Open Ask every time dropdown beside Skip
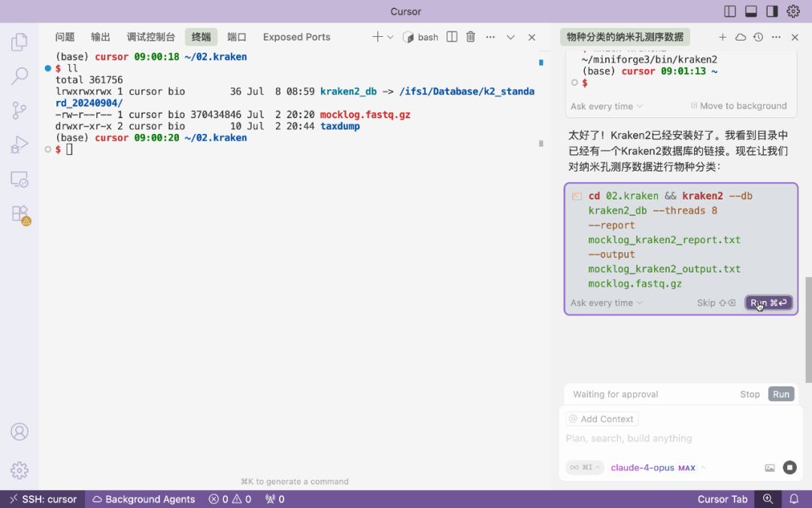This screenshot has width=812, height=508. pyautogui.click(x=607, y=303)
